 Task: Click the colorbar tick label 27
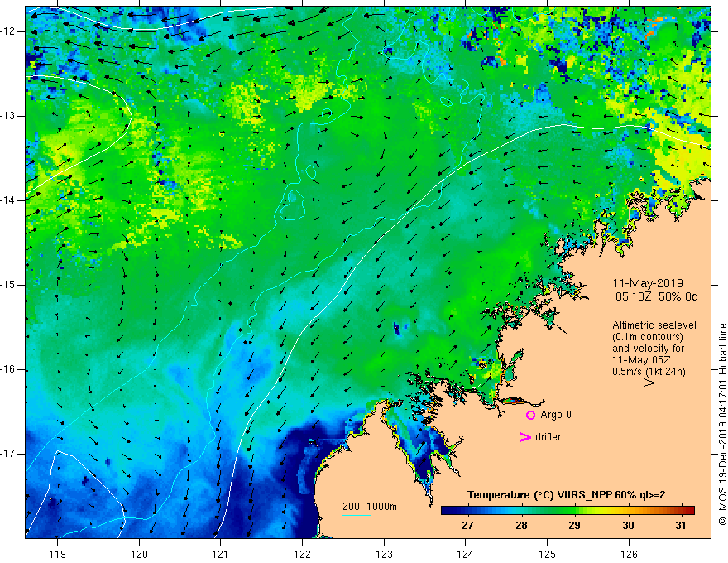pos(467,526)
